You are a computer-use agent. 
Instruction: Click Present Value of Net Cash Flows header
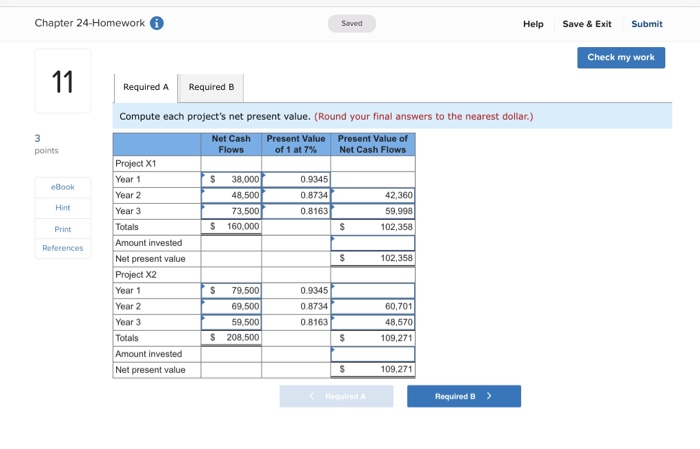(x=373, y=144)
